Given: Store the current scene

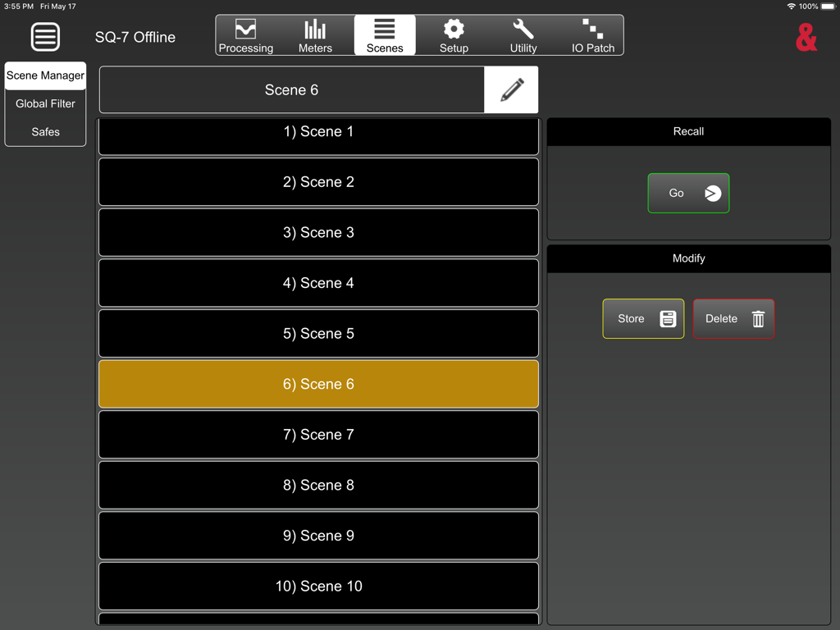Looking at the screenshot, I should (x=643, y=318).
